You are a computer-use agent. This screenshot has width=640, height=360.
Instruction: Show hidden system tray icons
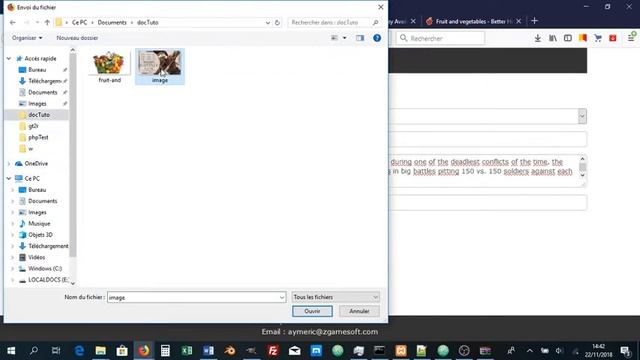point(529,351)
